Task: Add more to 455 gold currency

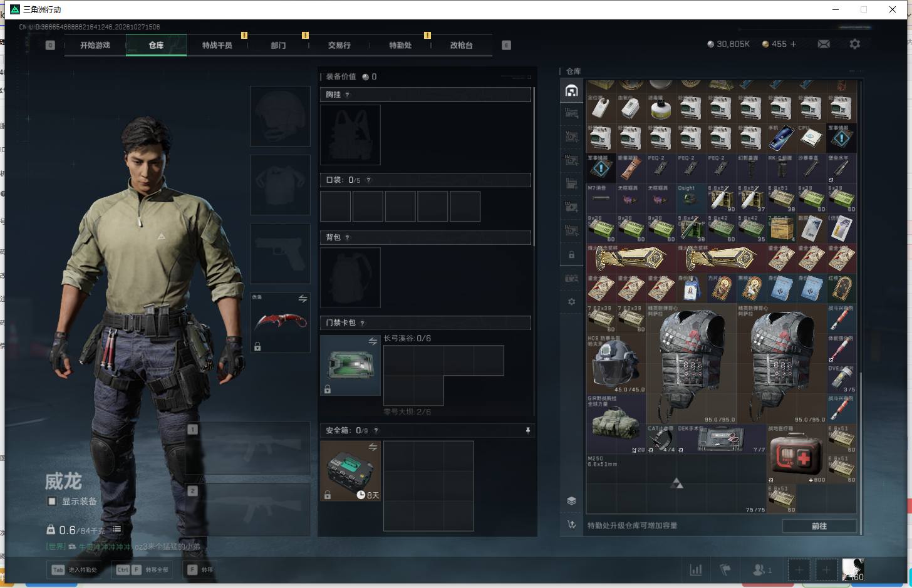Action: click(793, 44)
